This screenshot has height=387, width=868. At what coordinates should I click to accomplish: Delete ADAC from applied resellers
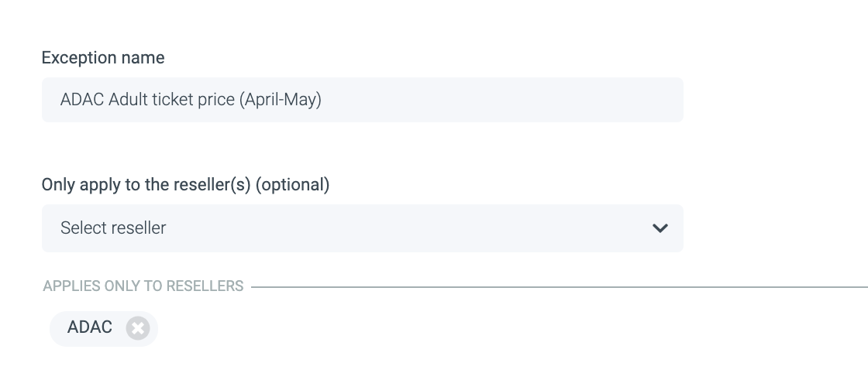tap(137, 328)
